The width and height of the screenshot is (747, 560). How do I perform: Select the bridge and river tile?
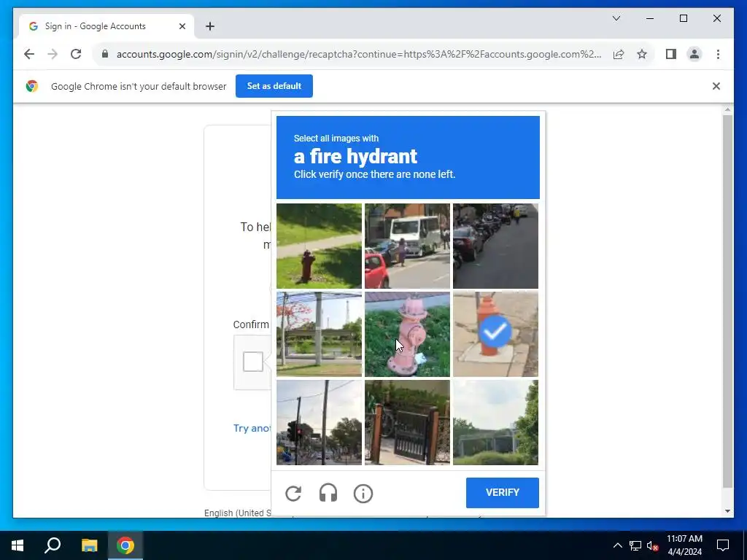[319, 334]
